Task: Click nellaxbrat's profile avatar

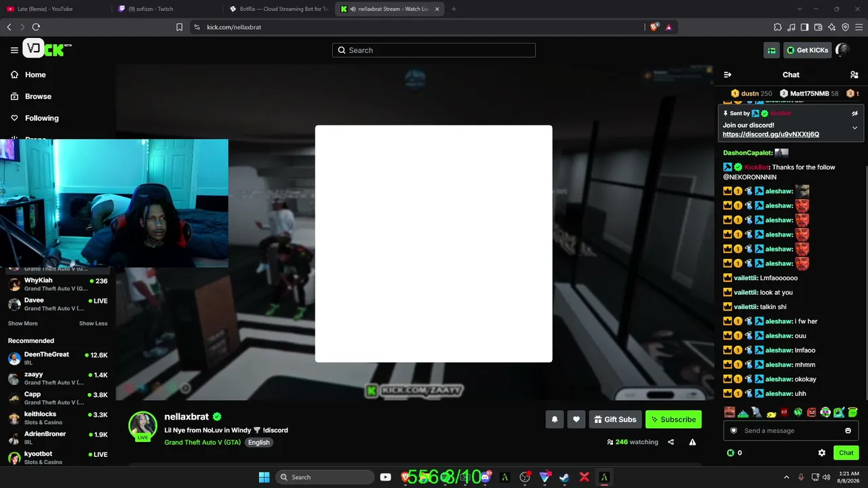Action: 143,426
